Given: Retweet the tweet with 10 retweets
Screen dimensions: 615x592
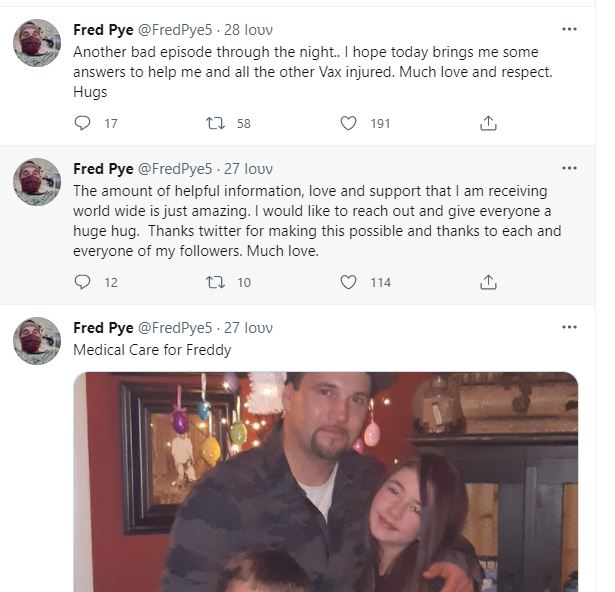Looking at the screenshot, I should pyautogui.click(x=214, y=282).
